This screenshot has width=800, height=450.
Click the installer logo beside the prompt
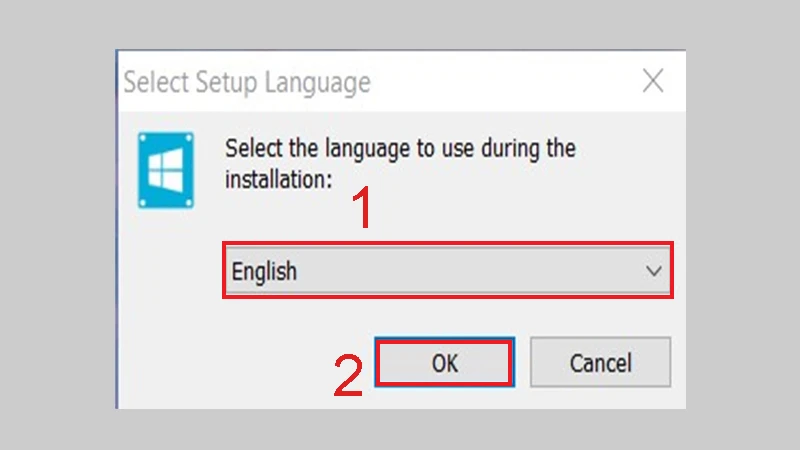166,172
